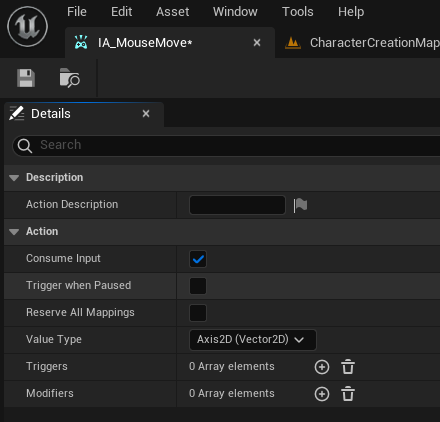Remove all Modifiers array elements
The height and width of the screenshot is (422, 440).
tap(348, 394)
